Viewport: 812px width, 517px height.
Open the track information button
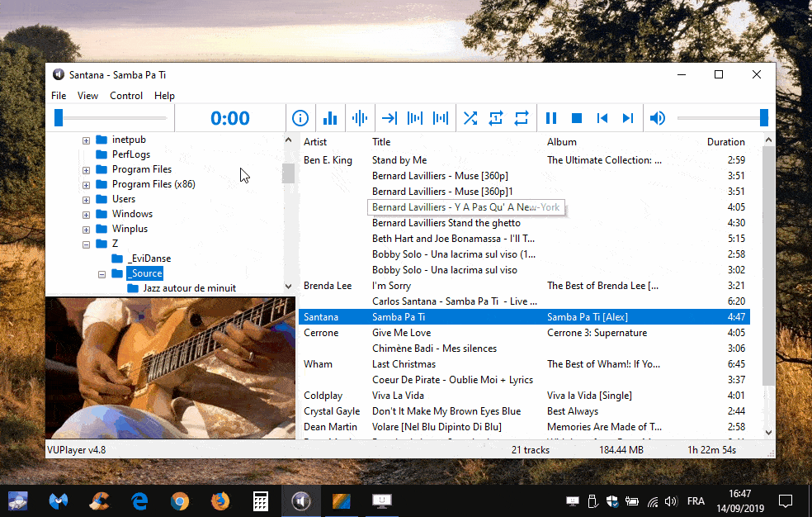[300, 118]
